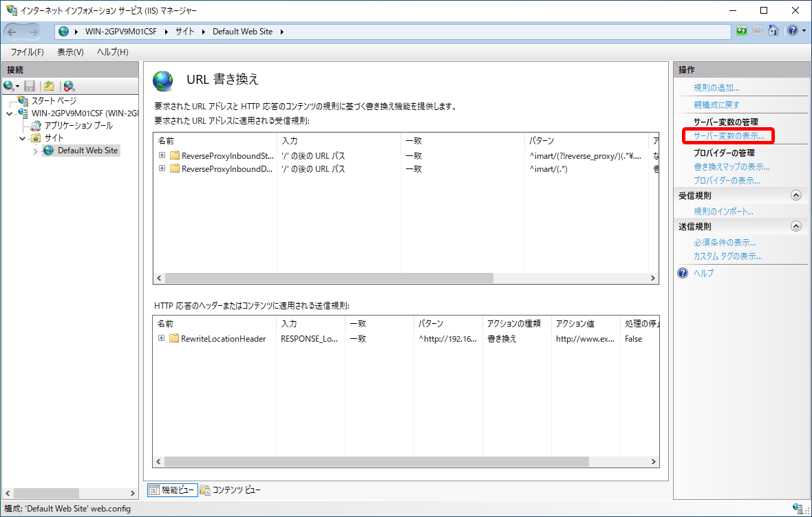Viewport: 812px width, 517px height.
Task: Click the stop loading icon
Action: click(x=757, y=31)
